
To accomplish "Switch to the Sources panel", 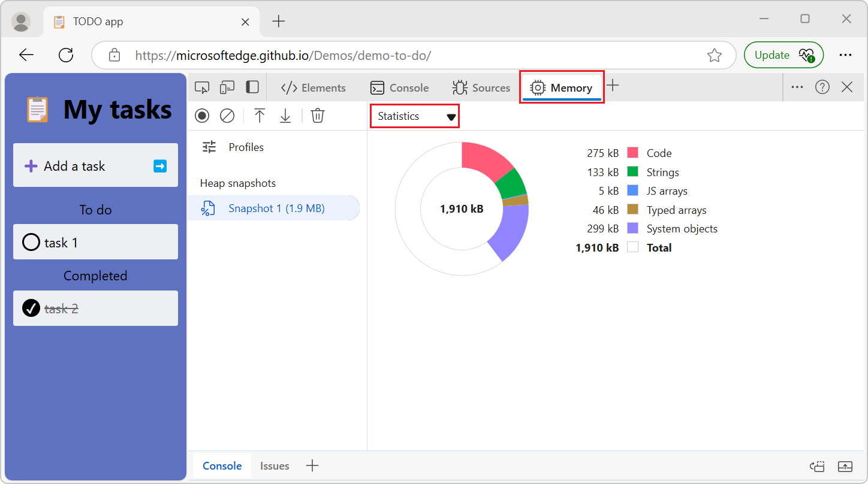I will coord(481,87).
